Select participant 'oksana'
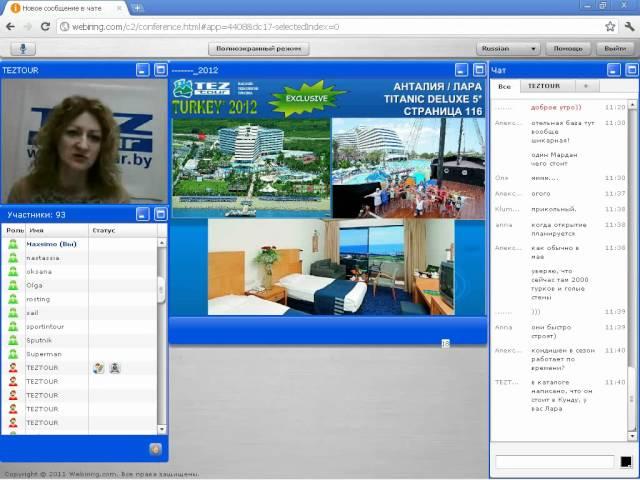The width and height of the screenshot is (640, 480). click(x=80, y=272)
